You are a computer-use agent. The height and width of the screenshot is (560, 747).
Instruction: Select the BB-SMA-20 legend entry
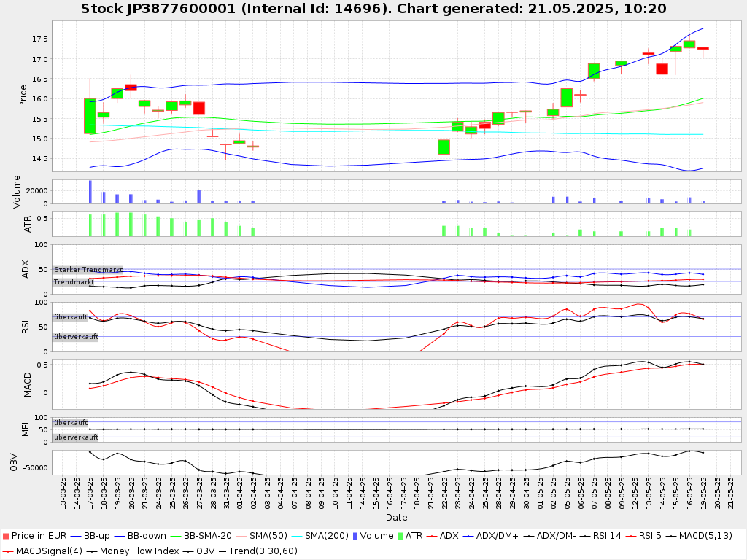201,536
